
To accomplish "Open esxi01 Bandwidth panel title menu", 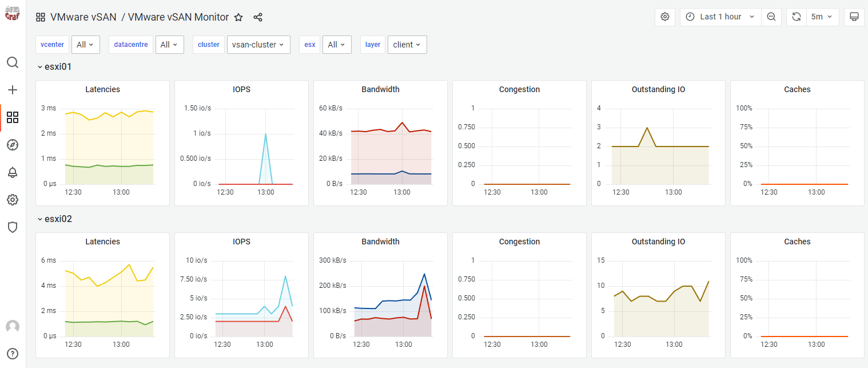I will tap(381, 89).
